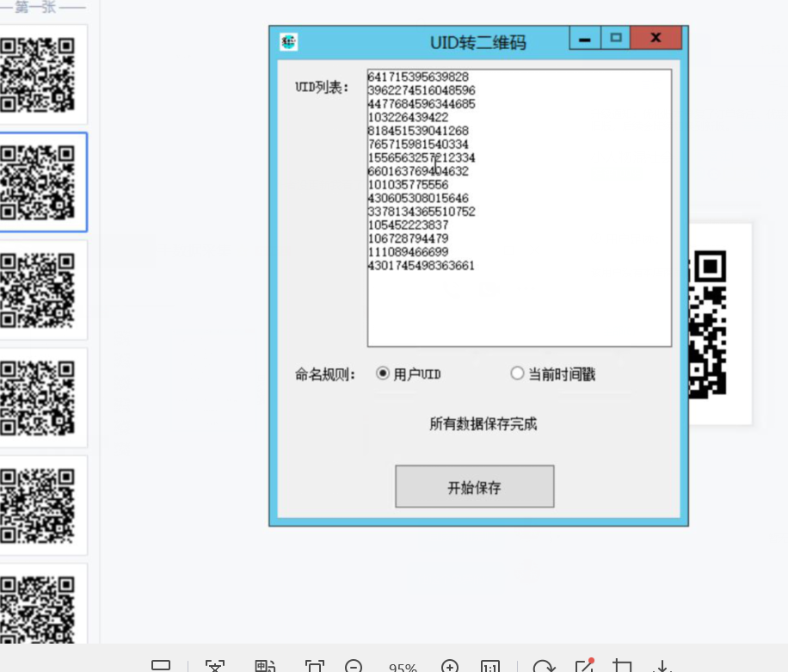Click the 95% zoom level value
This screenshot has width=788, height=672.
pos(403,668)
